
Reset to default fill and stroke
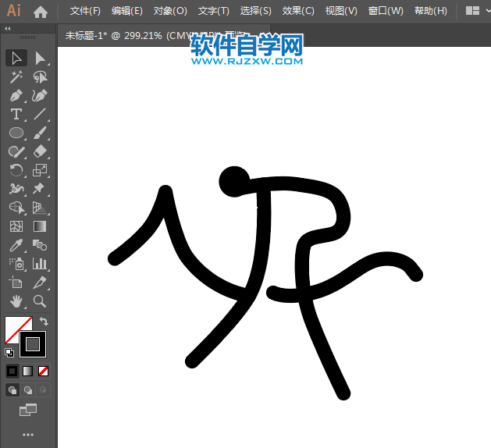click(9, 353)
